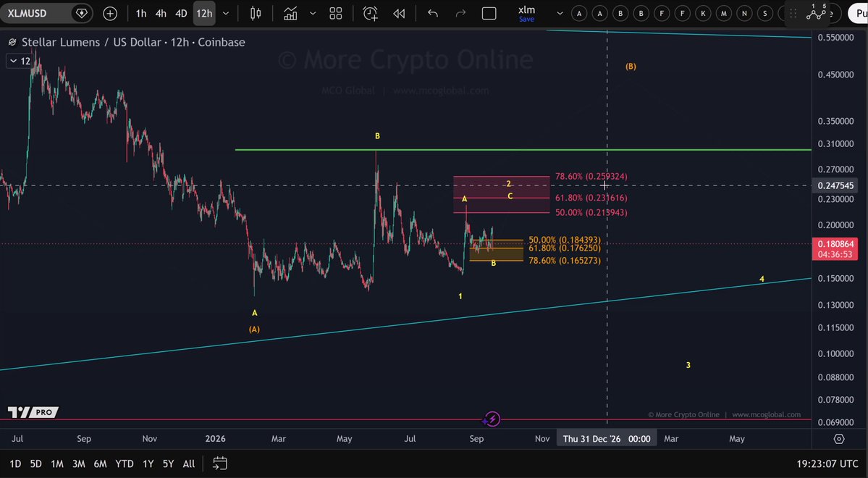Set date range to YTD
Viewport: 868px width, 478px height.
pos(124,464)
